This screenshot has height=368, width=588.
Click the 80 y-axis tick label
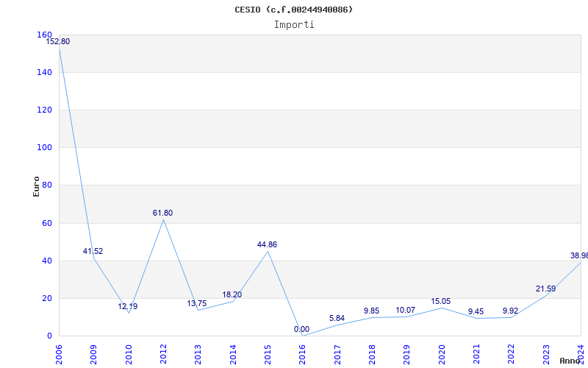coord(46,185)
